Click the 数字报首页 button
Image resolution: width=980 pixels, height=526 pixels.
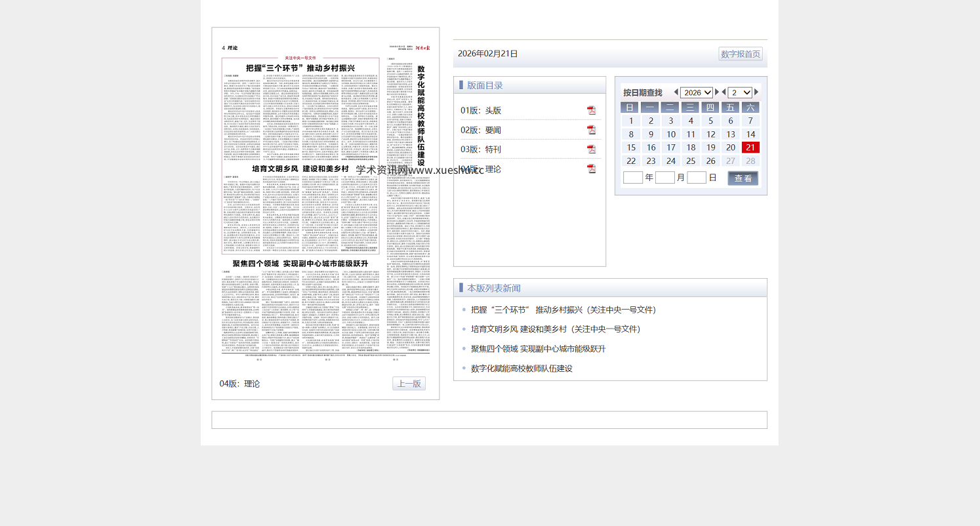pyautogui.click(x=741, y=54)
